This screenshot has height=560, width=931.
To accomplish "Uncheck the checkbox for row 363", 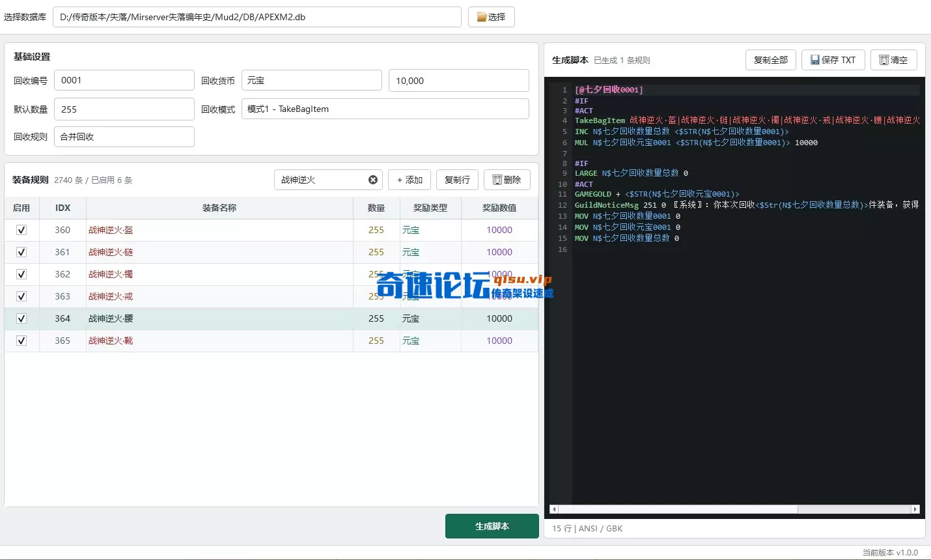I will 21,296.
